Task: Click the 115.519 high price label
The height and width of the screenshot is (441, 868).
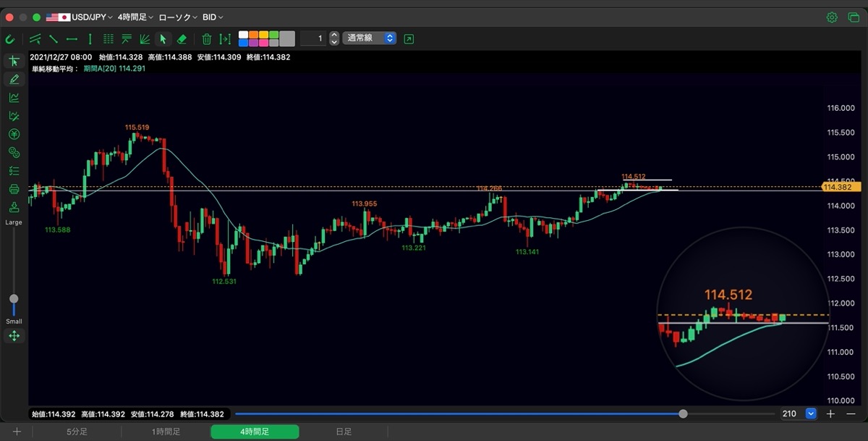Action: pyautogui.click(x=137, y=127)
